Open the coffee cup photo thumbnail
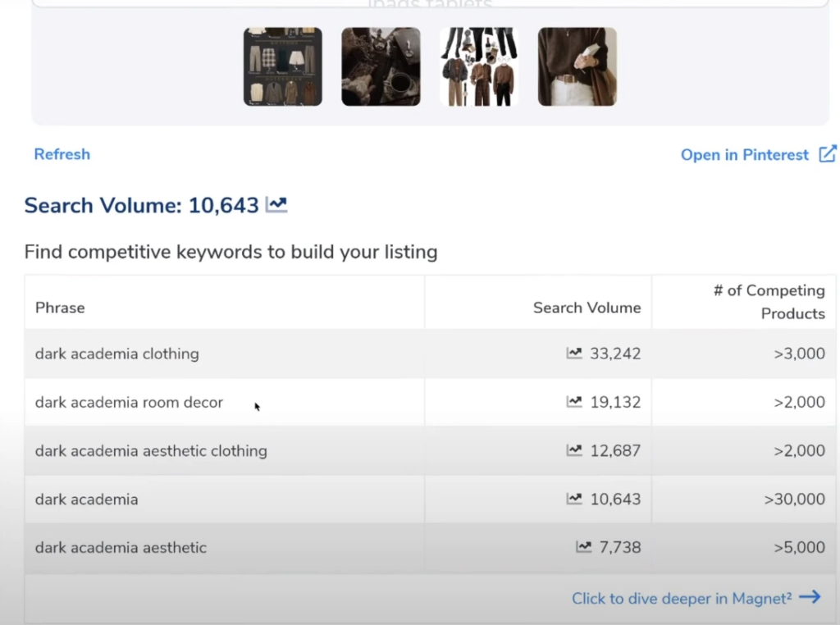Viewport: 840px width, 625px height. (381, 66)
